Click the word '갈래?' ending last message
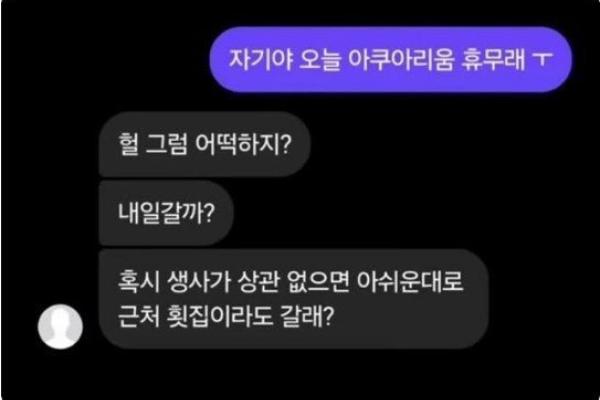This screenshot has width=600, height=400. [308, 316]
